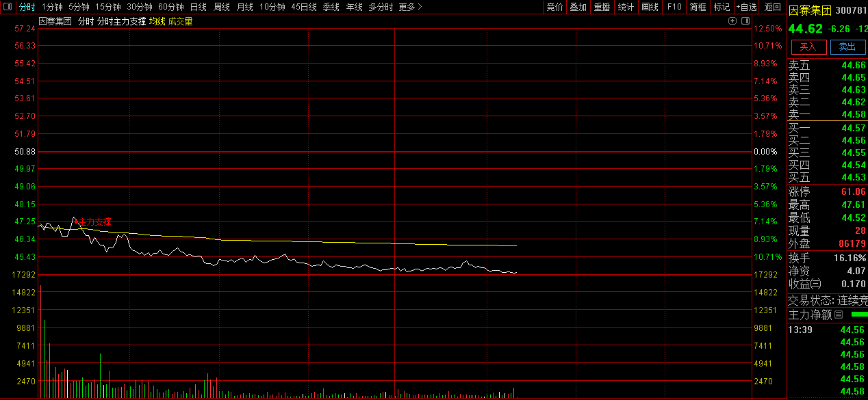
Task: Open the 画线 drawing tool
Action: click(x=650, y=7)
